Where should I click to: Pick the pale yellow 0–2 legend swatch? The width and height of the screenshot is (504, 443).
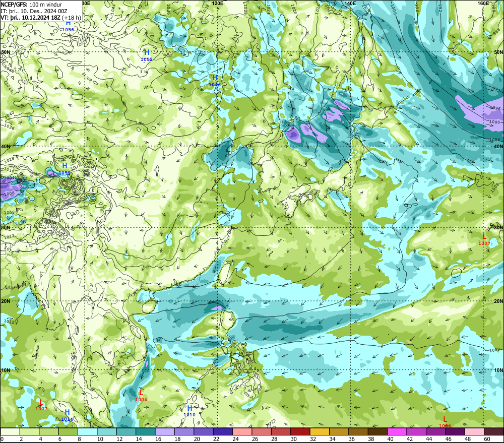pos(10,431)
